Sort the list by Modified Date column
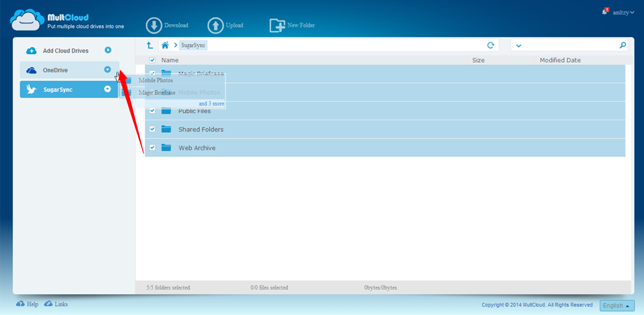 560,60
